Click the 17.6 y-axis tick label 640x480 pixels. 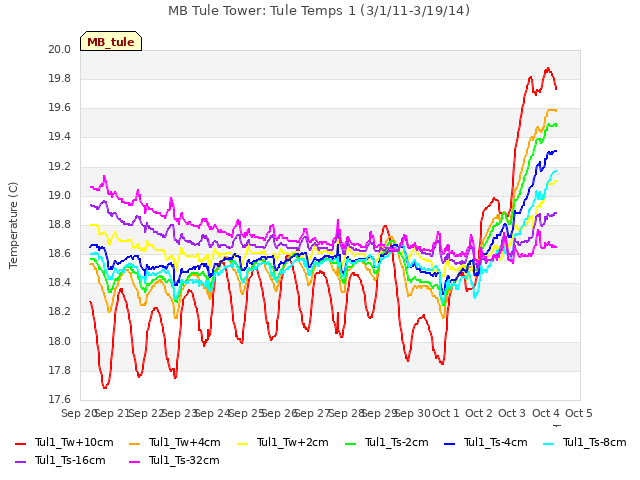[x=60, y=400]
